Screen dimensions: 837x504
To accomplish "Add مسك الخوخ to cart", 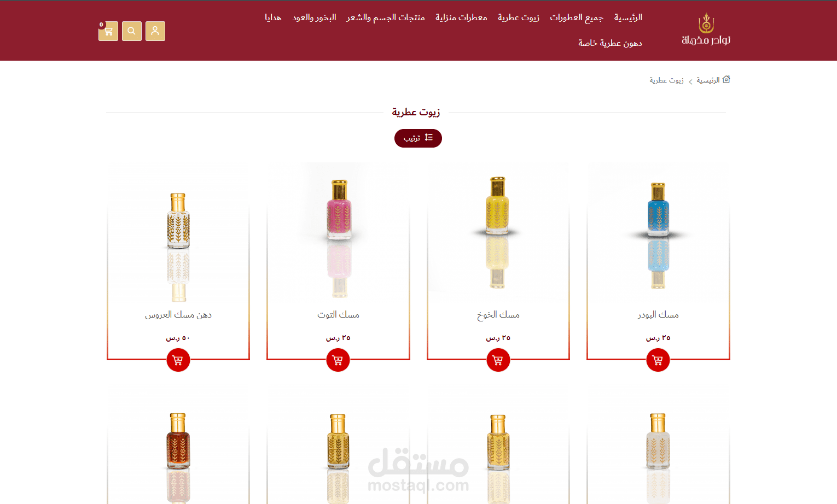I will [498, 360].
